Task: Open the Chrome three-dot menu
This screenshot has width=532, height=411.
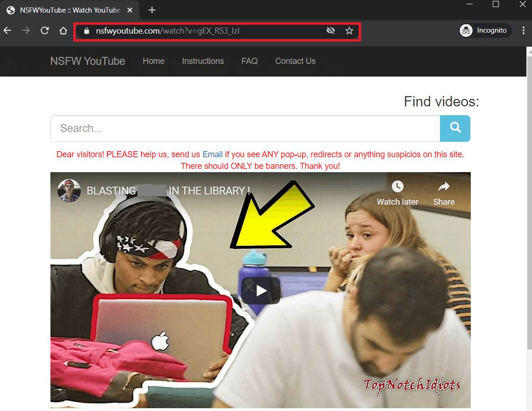Action: pos(524,30)
